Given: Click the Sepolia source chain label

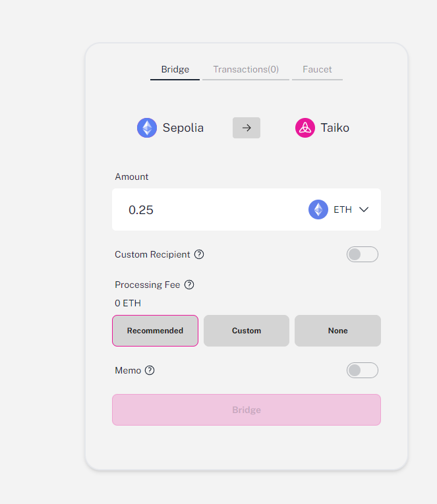Looking at the screenshot, I should [183, 128].
